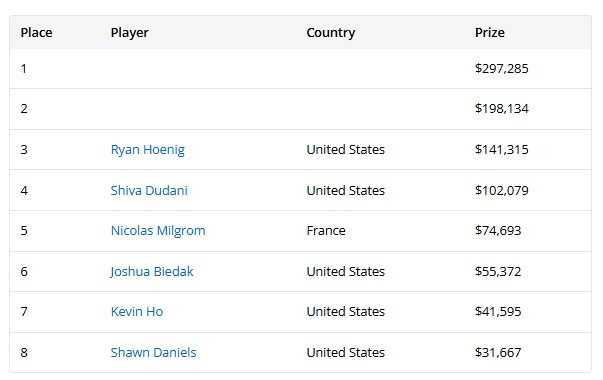Click the $141,315 prize amount
The width and height of the screenshot is (603, 380).
(x=501, y=149)
